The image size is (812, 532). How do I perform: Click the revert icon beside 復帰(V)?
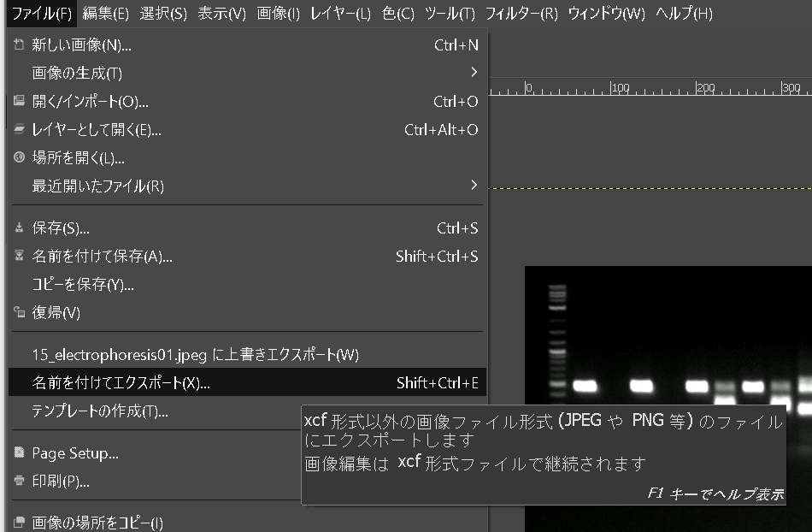[x=19, y=313]
